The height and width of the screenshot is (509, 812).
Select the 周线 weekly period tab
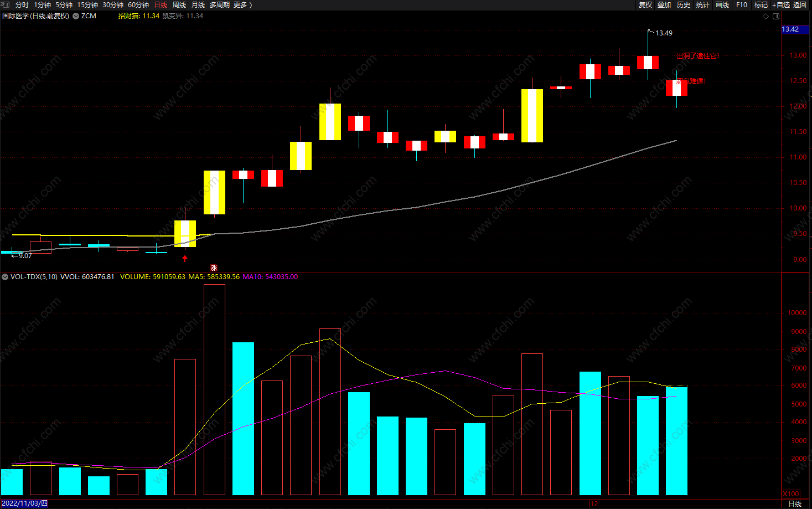pos(179,5)
